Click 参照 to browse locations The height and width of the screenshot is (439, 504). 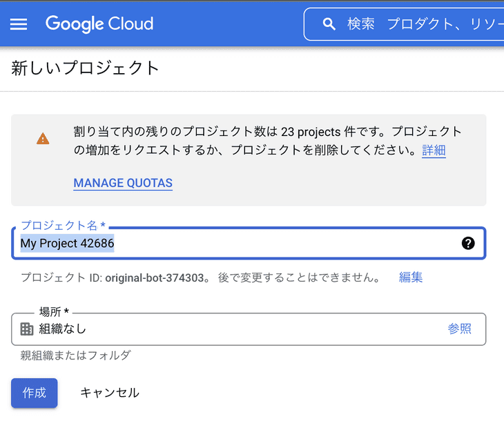459,329
